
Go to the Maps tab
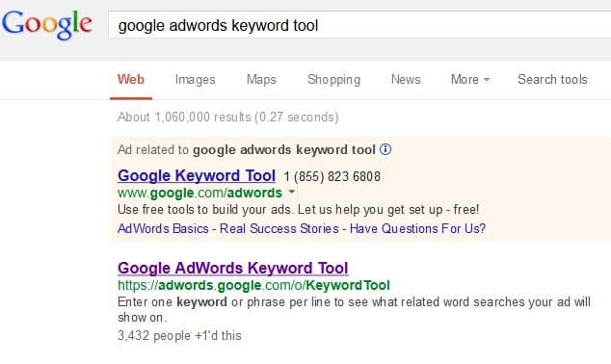coord(261,79)
